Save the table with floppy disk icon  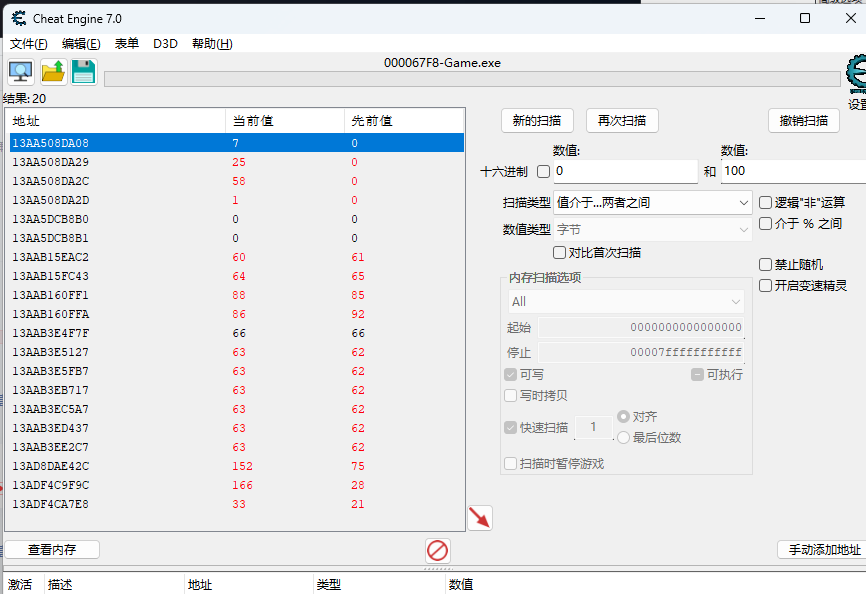pos(84,72)
